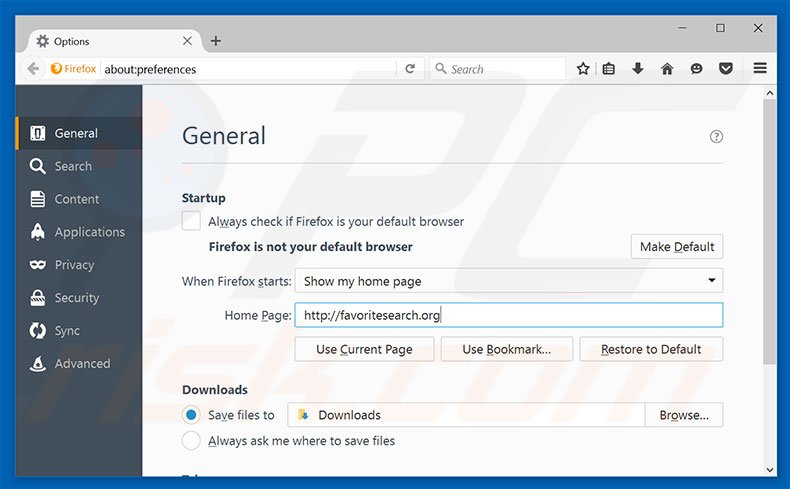Open the Privacy preferences section

click(x=79, y=264)
